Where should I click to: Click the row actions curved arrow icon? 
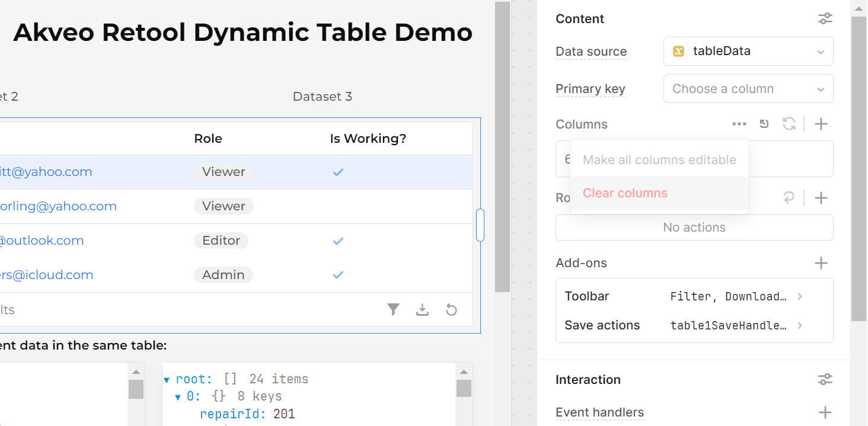pyautogui.click(x=789, y=197)
